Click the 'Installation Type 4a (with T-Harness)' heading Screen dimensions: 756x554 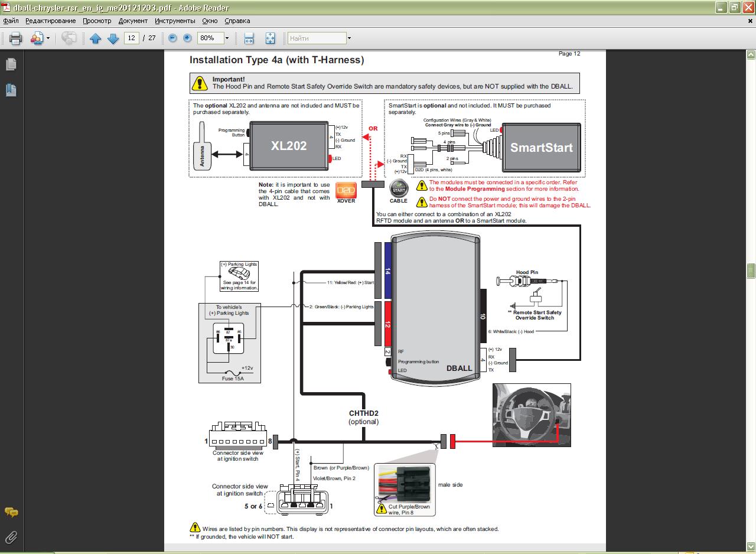click(276, 60)
